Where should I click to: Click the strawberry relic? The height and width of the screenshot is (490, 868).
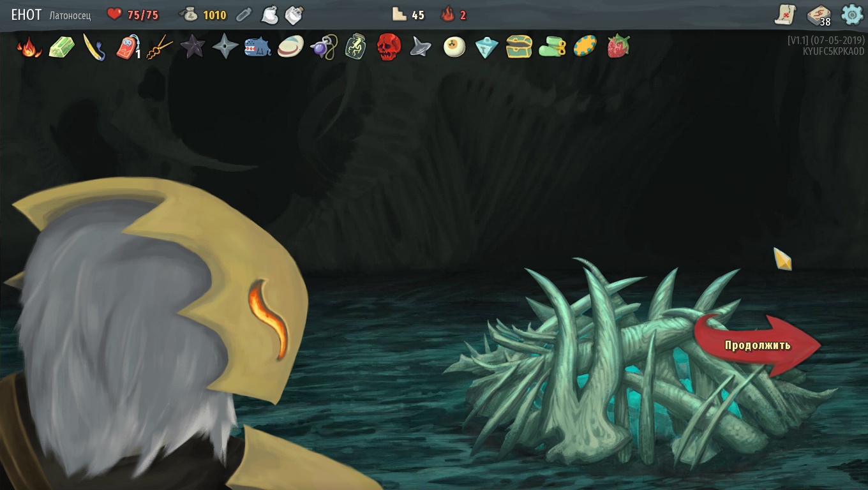(x=618, y=47)
